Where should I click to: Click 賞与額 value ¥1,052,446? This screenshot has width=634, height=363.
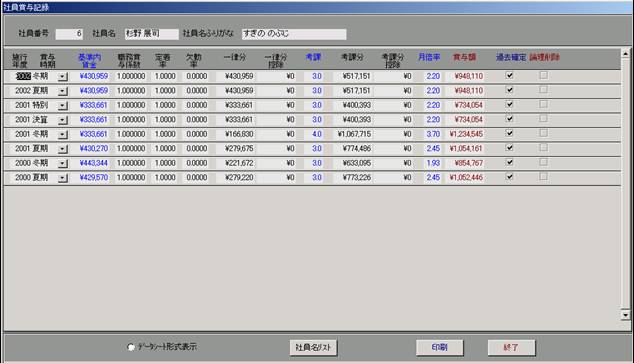(x=466, y=177)
